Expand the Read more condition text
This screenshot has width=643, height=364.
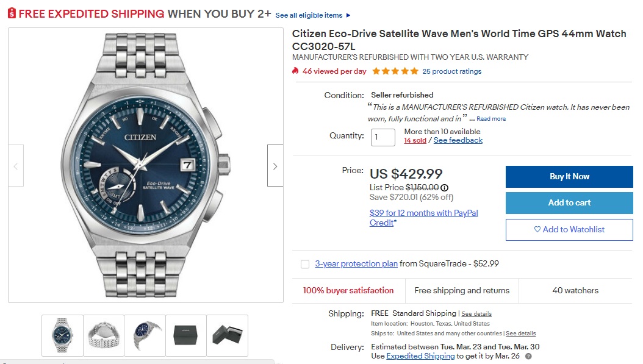[491, 119]
